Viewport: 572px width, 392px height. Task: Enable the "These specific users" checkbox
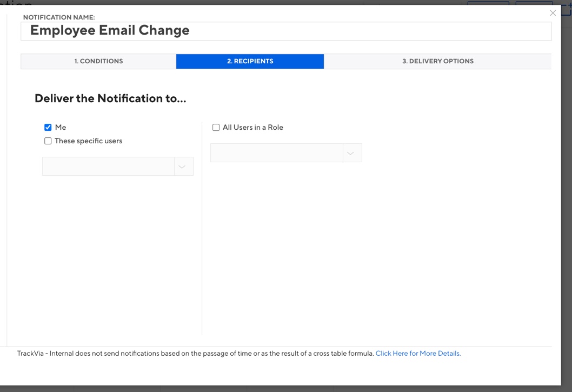(x=48, y=141)
